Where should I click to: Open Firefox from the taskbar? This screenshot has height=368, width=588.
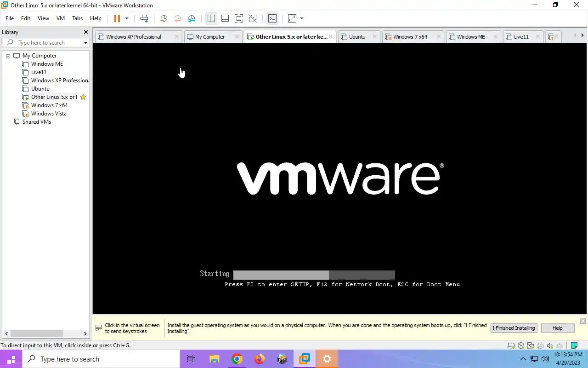click(260, 359)
